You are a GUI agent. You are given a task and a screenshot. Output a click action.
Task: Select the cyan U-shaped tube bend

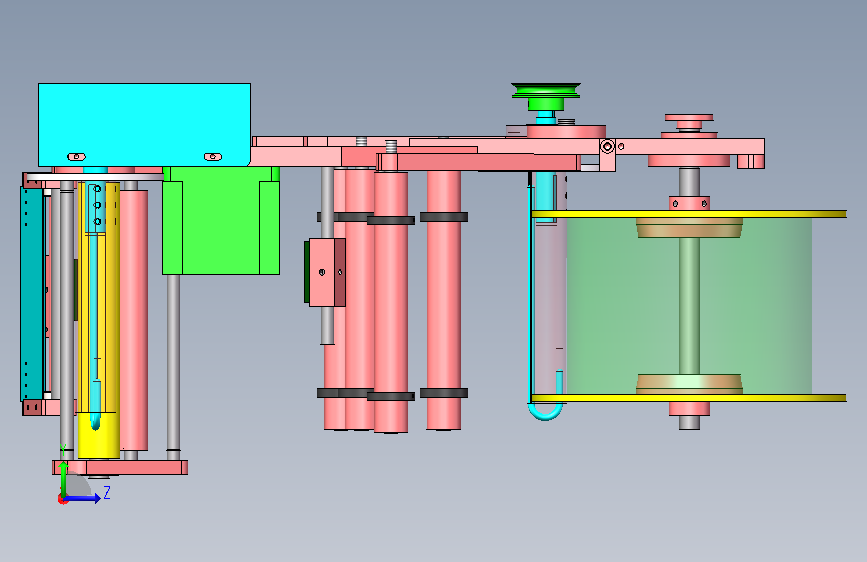545,412
